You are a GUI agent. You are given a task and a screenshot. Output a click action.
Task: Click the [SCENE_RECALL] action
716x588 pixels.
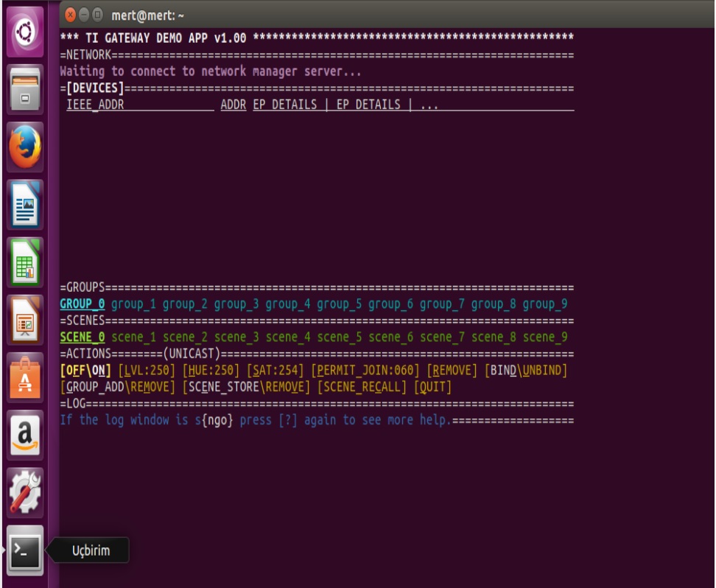coord(362,387)
